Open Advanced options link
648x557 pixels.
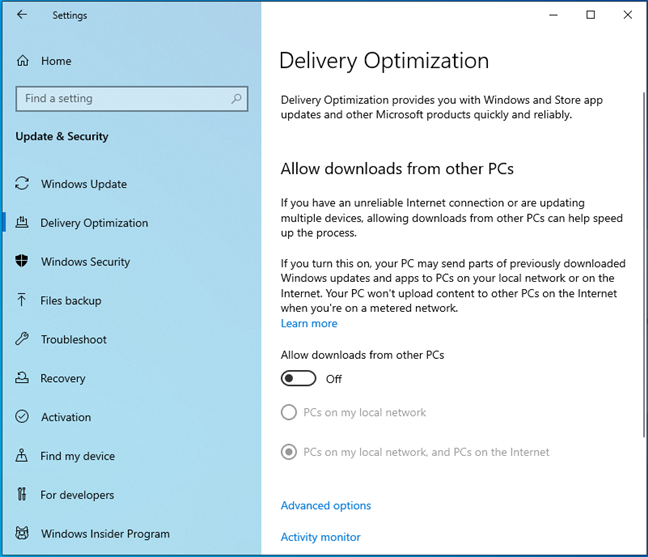point(326,505)
